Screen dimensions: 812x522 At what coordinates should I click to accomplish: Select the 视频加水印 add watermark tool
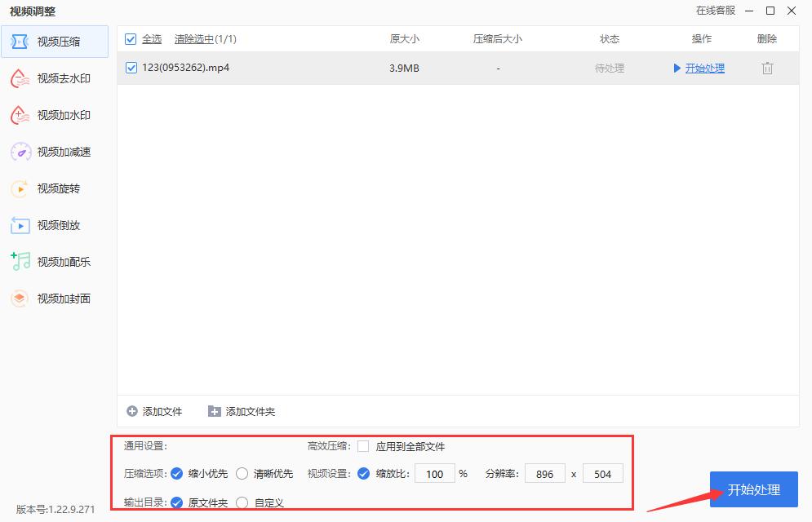pos(54,115)
